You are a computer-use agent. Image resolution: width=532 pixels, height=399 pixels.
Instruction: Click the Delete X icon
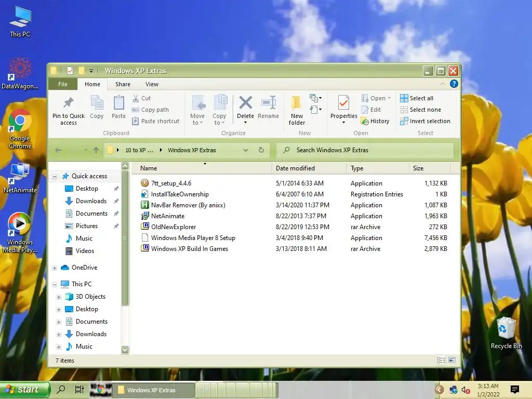tap(245, 102)
